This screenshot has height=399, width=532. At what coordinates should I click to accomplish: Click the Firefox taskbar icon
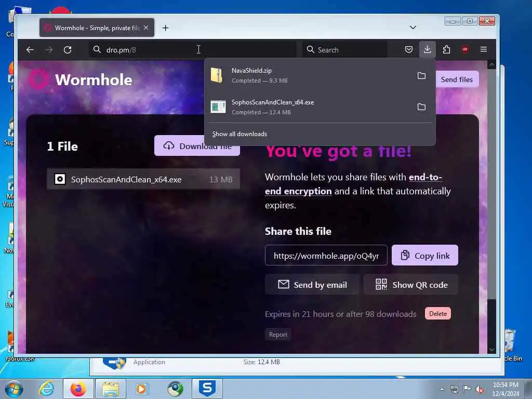click(x=78, y=389)
